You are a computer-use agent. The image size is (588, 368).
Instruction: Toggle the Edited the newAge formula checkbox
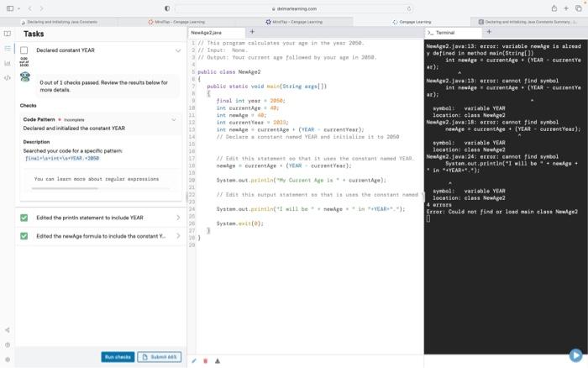click(24, 236)
